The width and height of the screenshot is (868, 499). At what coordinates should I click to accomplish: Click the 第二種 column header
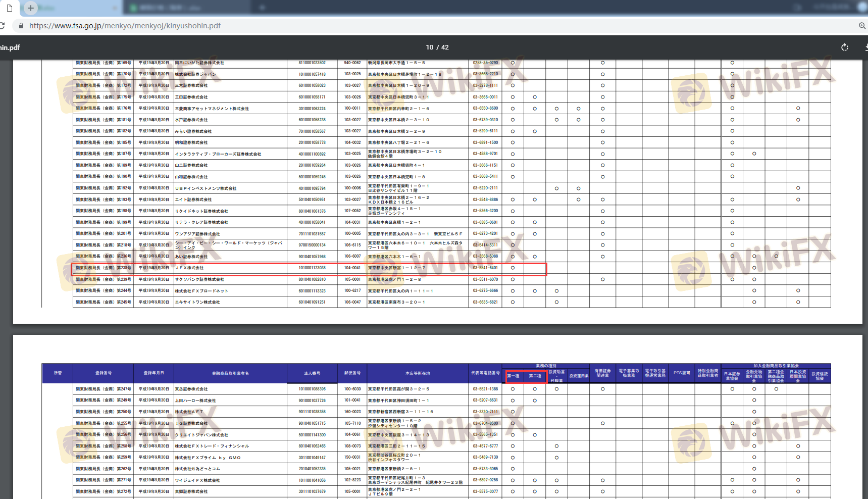[x=535, y=376]
